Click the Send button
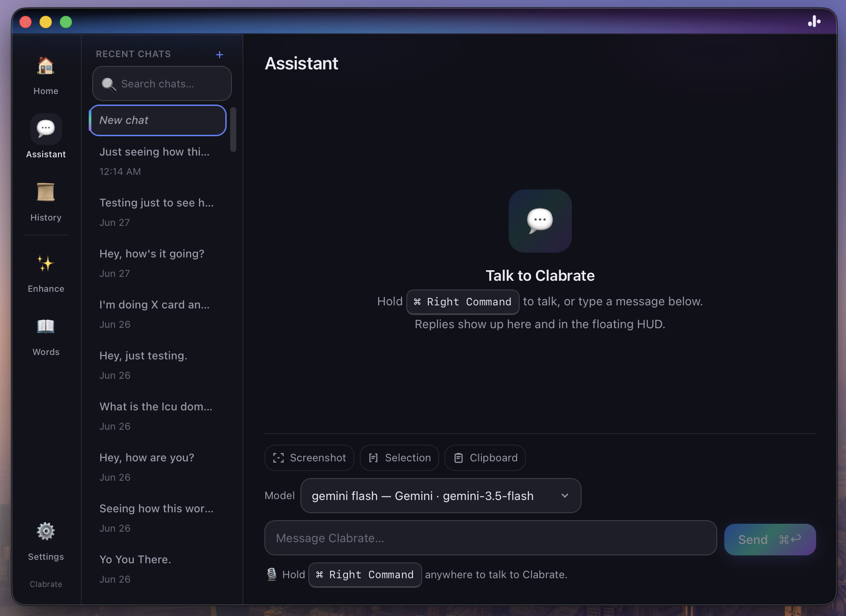Screen dimensions: 846x616 (x=770, y=539)
